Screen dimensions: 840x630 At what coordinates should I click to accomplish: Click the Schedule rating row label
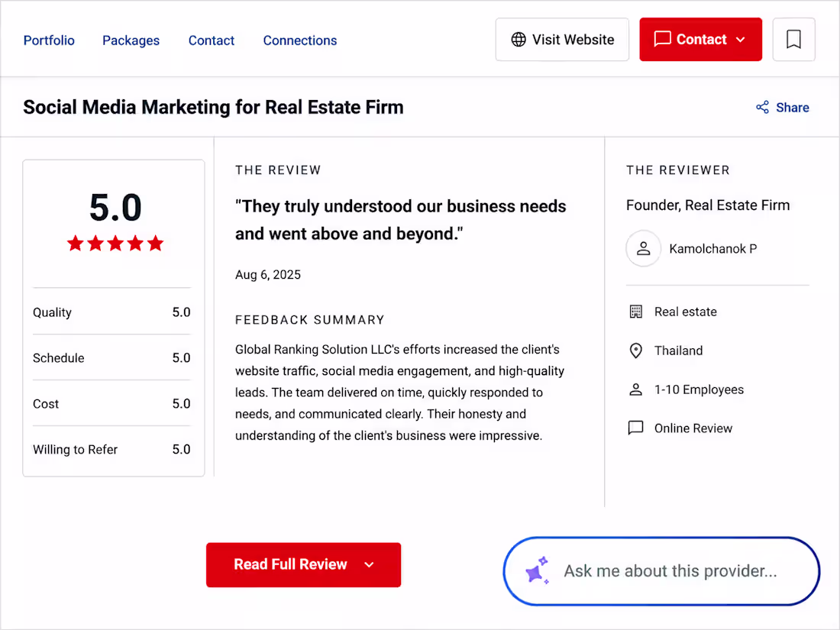(58, 358)
